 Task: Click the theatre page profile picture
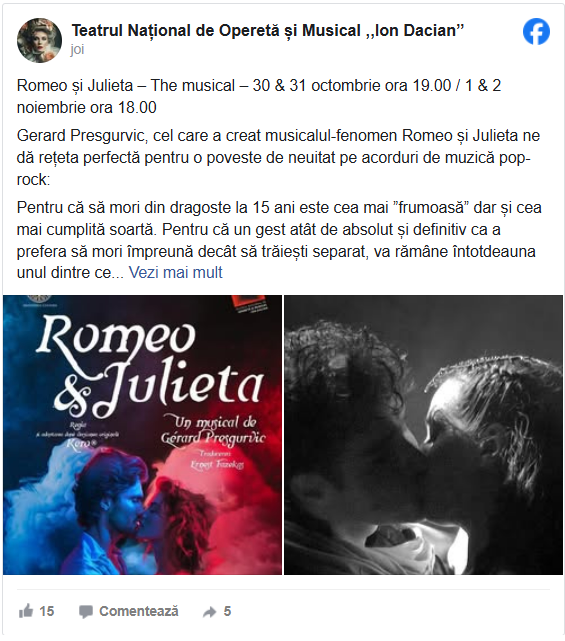pos(39,40)
